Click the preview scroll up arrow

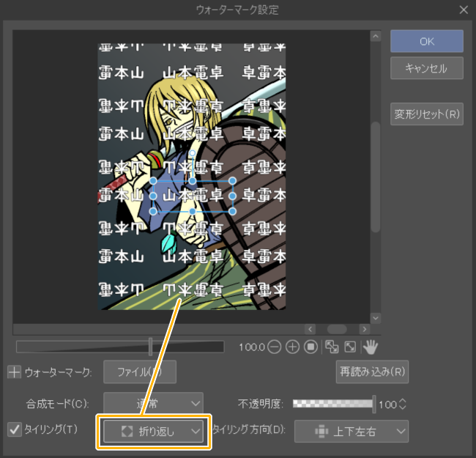(376, 37)
